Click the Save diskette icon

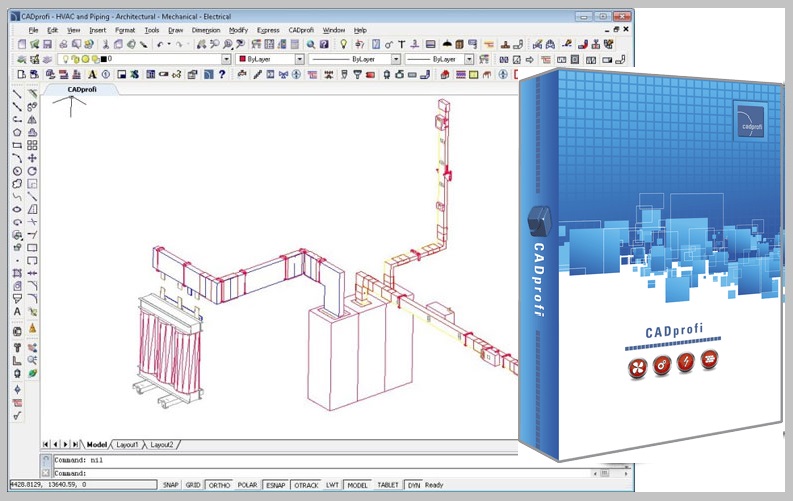pyautogui.click(x=47, y=44)
